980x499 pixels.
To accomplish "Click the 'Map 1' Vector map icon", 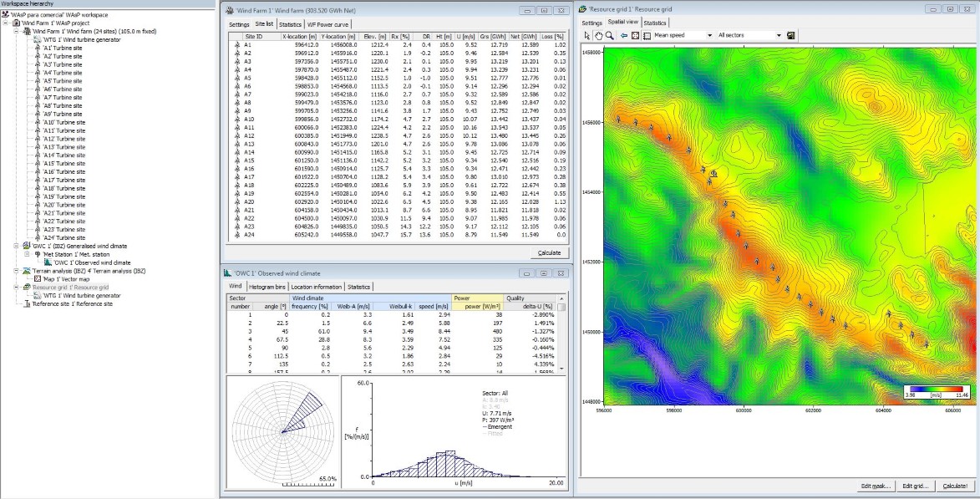I will tap(38, 279).
